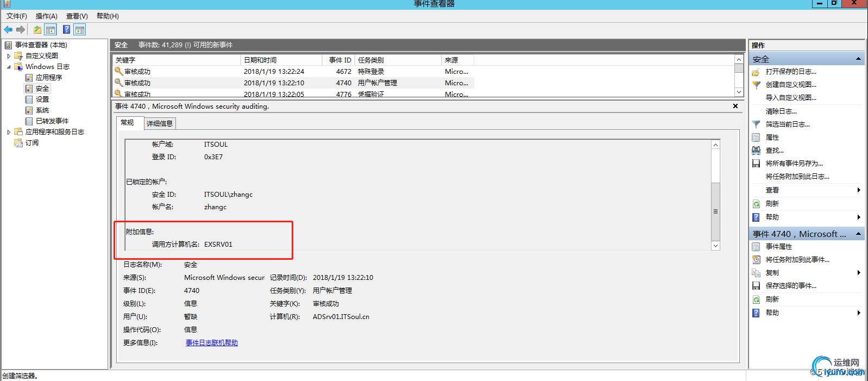Click 打开保存的日志 action
This screenshot has width=868, height=381.
pyautogui.click(x=791, y=72)
